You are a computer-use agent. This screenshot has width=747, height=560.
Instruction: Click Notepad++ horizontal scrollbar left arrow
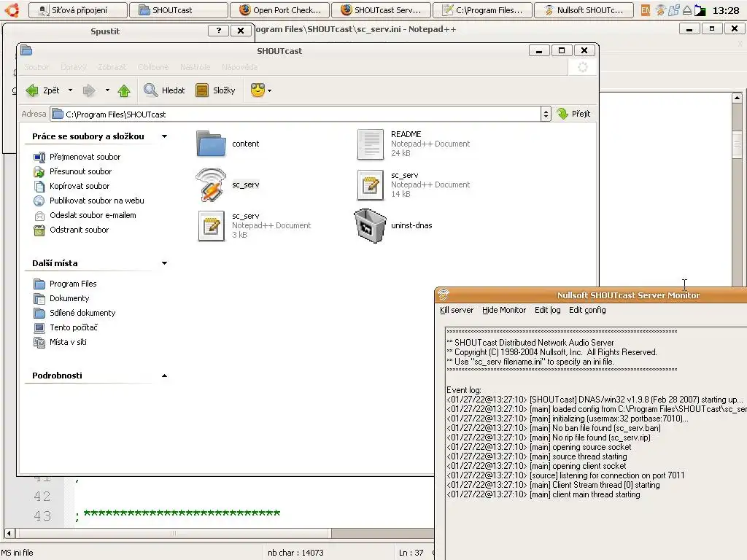tap(9, 533)
